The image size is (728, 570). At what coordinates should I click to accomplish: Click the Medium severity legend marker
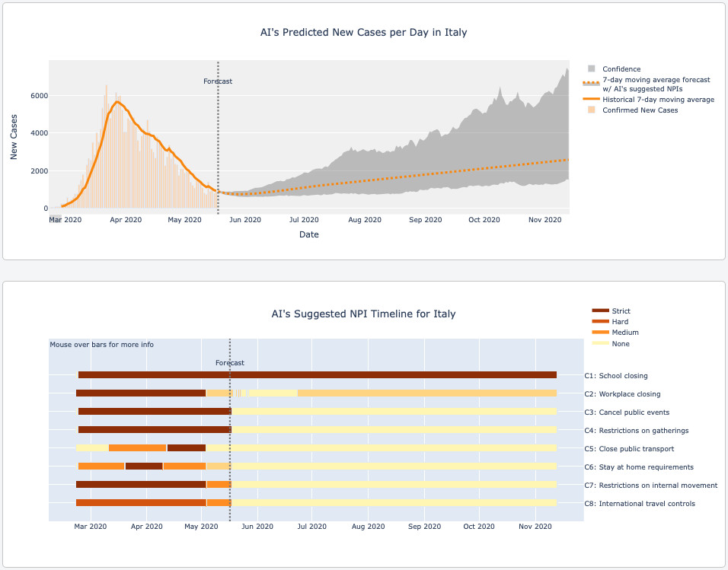(600, 333)
